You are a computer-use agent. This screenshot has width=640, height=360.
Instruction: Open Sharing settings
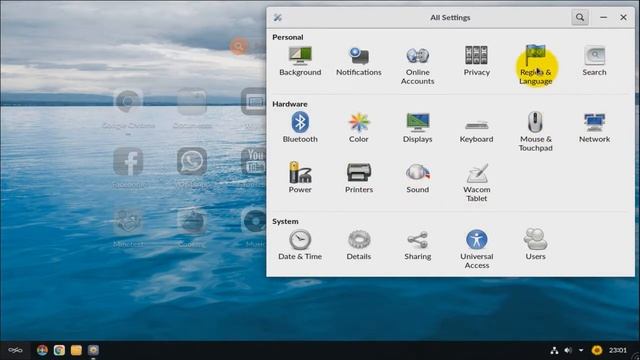click(x=418, y=245)
